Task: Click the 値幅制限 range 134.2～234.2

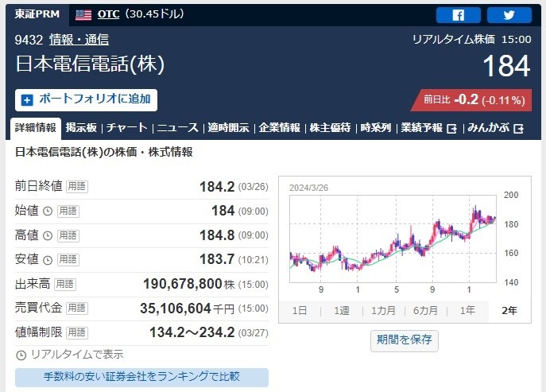Action: tap(192, 332)
